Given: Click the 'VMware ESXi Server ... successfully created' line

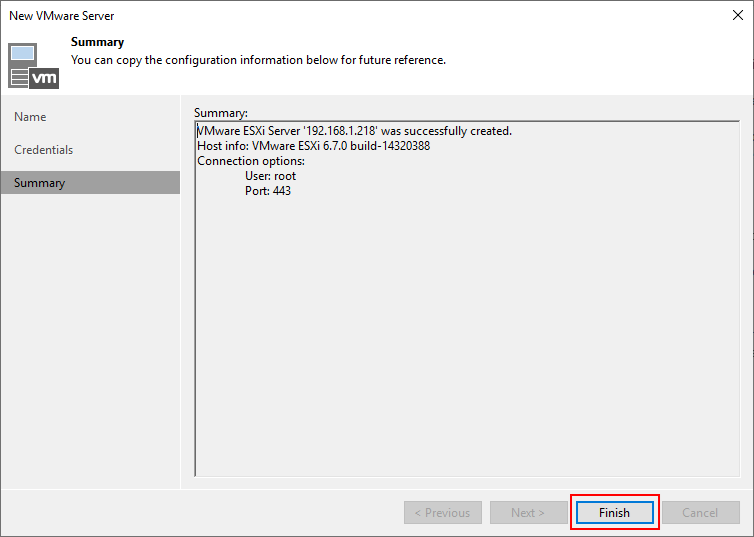Looking at the screenshot, I should pos(354,131).
